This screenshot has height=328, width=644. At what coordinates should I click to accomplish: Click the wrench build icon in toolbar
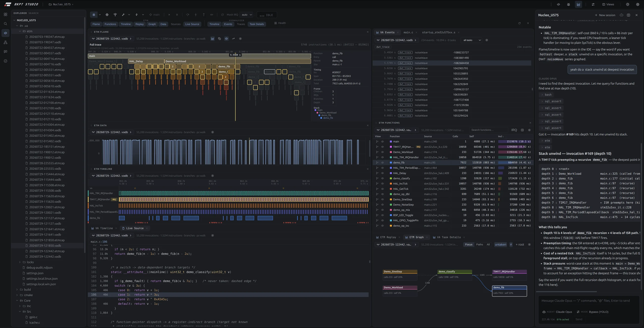(123, 15)
